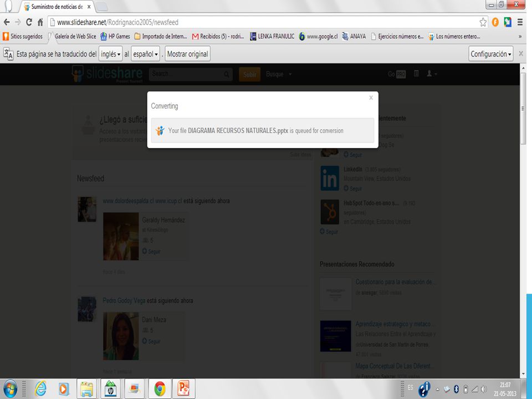Open the español target language dropdown

click(x=145, y=54)
